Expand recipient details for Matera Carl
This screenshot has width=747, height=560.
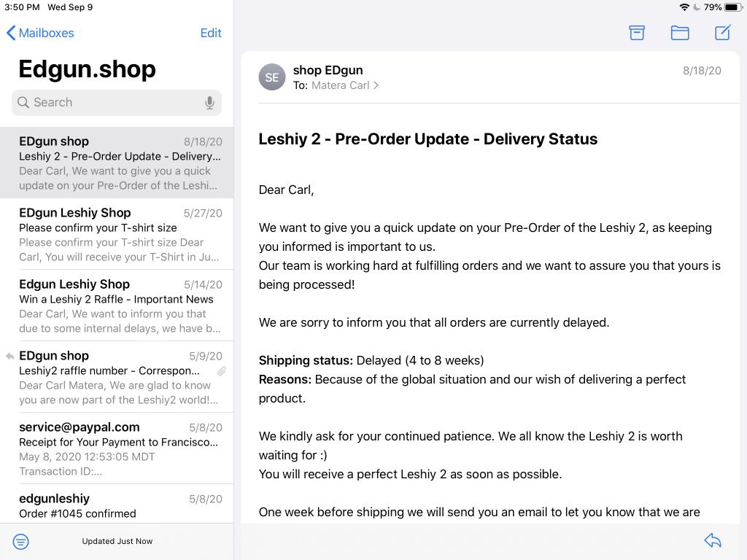click(x=345, y=85)
